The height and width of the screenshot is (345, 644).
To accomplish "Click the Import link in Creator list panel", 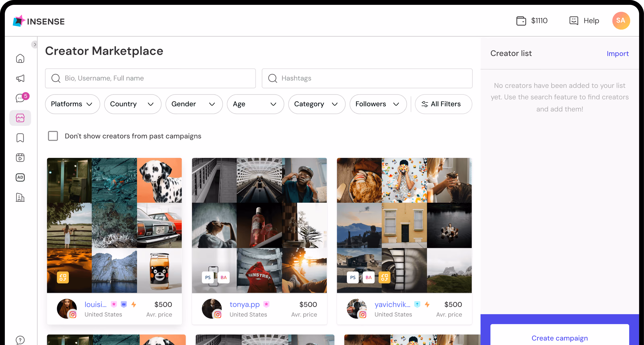I will 617,53.
